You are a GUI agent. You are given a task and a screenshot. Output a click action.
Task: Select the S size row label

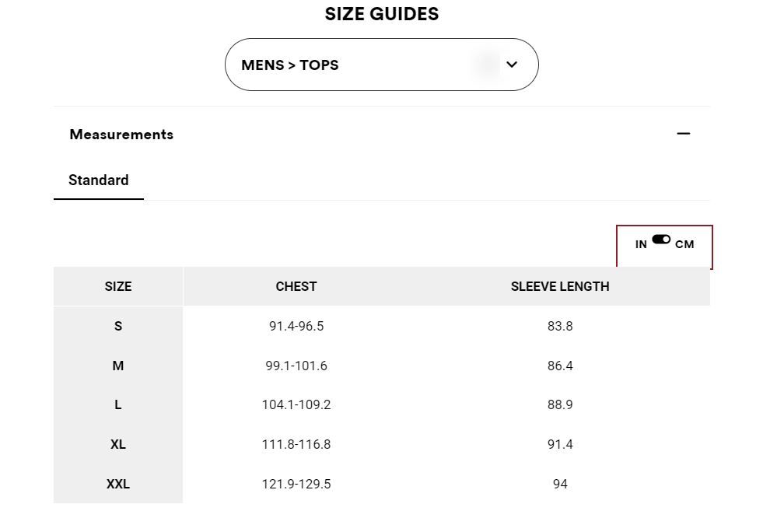[118, 326]
